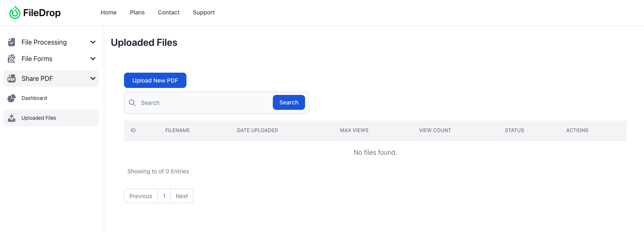Open the Home nav link

click(109, 12)
